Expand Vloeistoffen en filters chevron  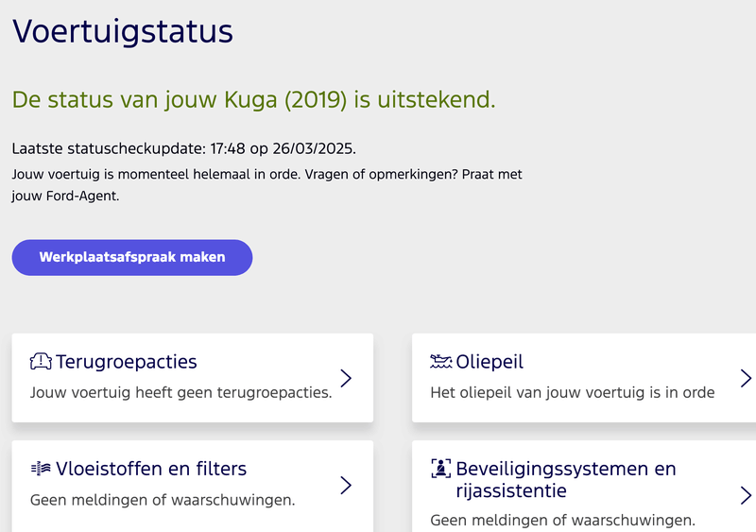click(x=346, y=485)
